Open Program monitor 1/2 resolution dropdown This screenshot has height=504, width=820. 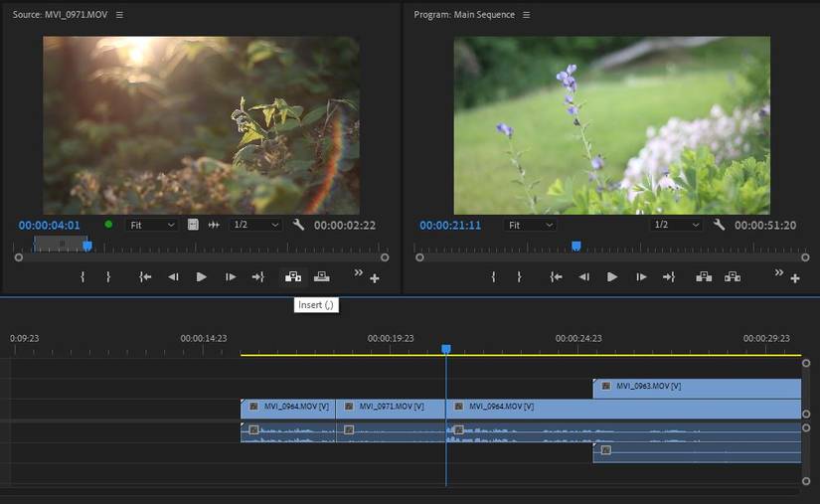(x=676, y=225)
